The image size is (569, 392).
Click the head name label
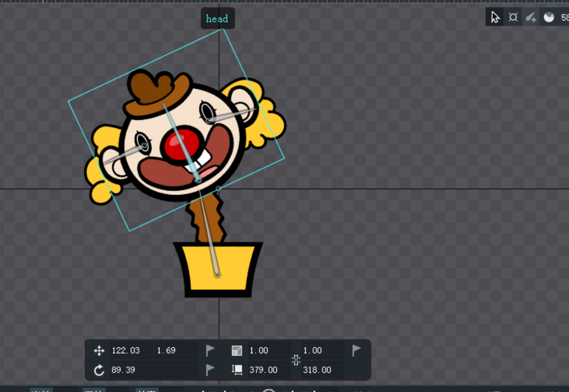pos(217,19)
